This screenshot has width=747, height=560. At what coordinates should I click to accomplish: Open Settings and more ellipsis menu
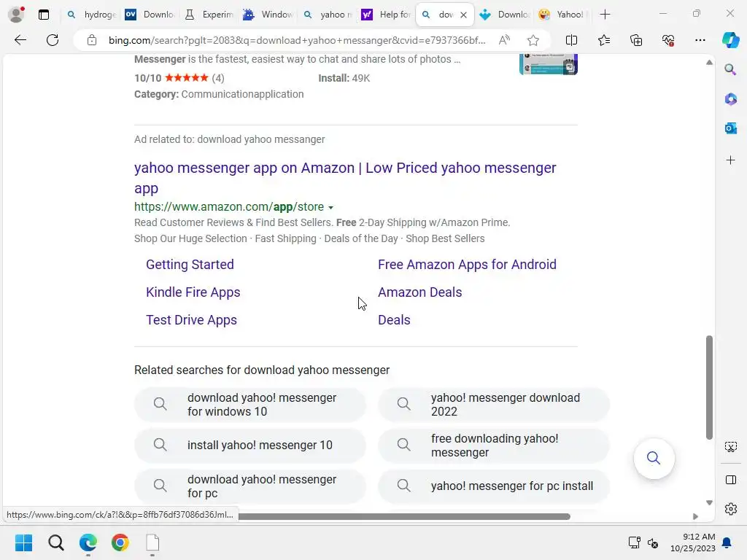[x=700, y=40]
